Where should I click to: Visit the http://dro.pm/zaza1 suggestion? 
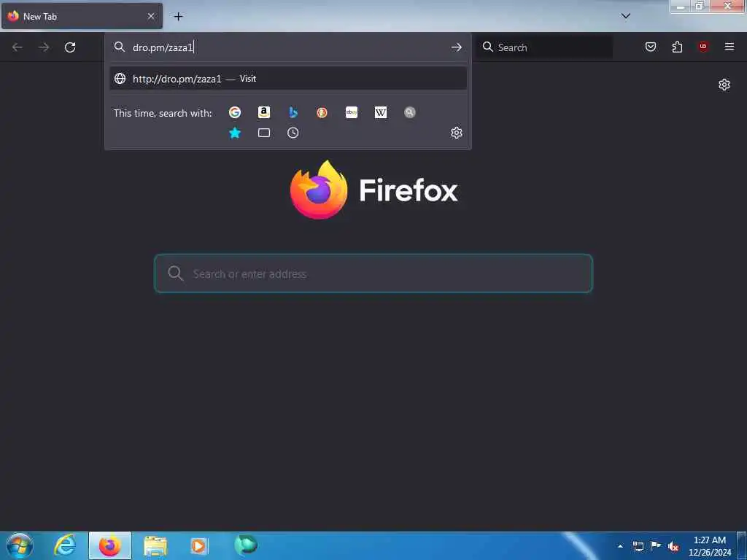pyautogui.click(x=287, y=79)
